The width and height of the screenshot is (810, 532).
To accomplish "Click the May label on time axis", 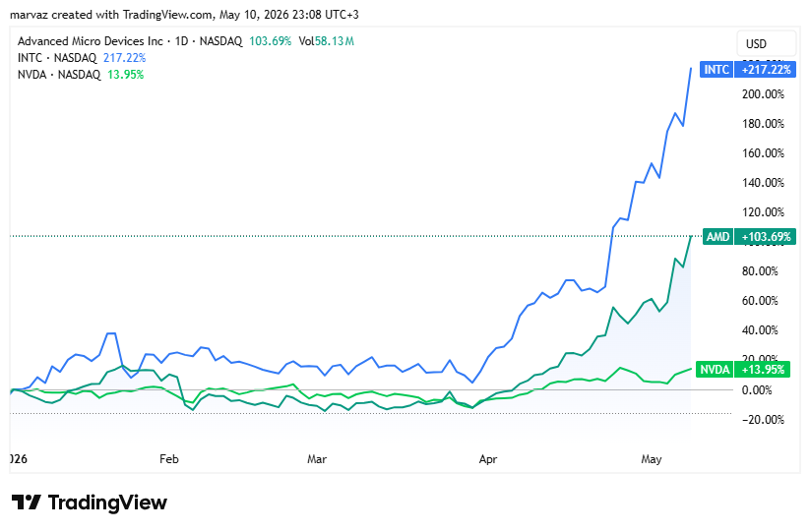I will (x=651, y=458).
